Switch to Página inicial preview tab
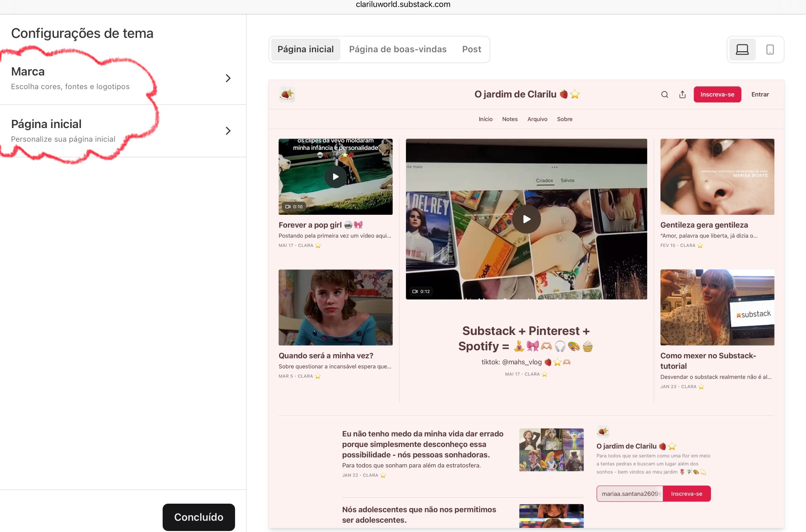 coord(305,50)
